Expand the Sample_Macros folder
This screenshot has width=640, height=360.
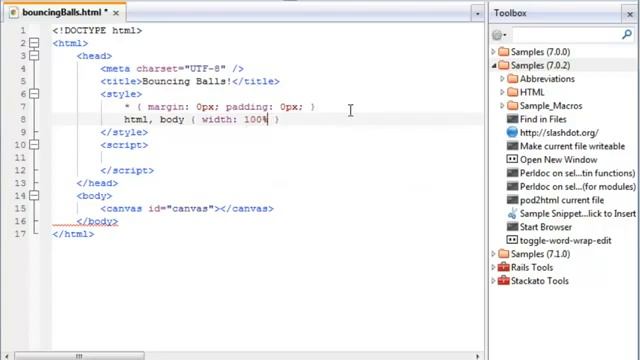point(502,106)
